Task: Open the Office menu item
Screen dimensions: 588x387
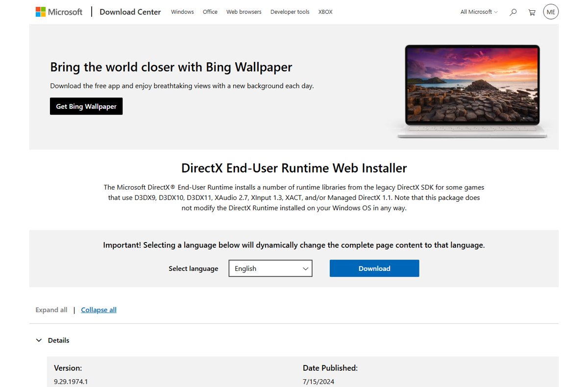Action: (210, 12)
